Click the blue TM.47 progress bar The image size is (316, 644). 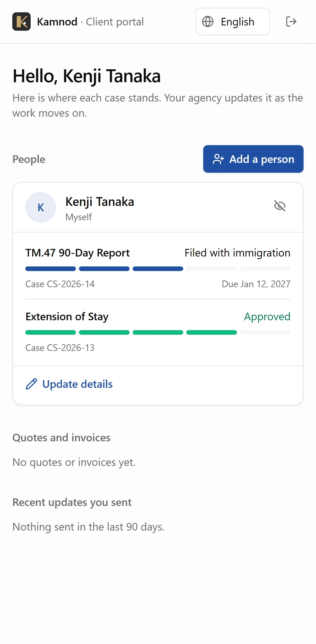158,269
